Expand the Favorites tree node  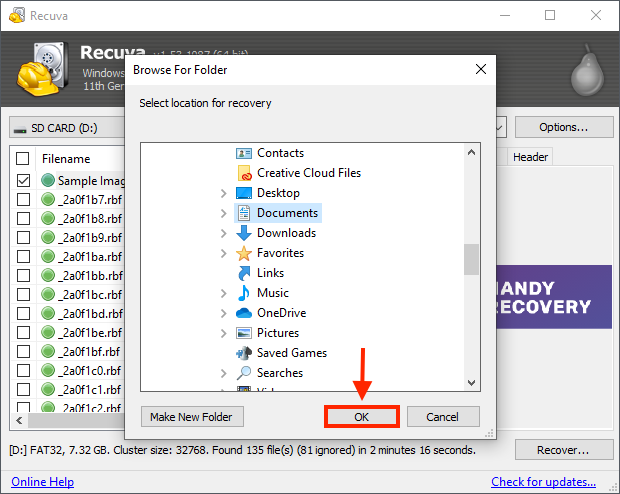coord(224,253)
